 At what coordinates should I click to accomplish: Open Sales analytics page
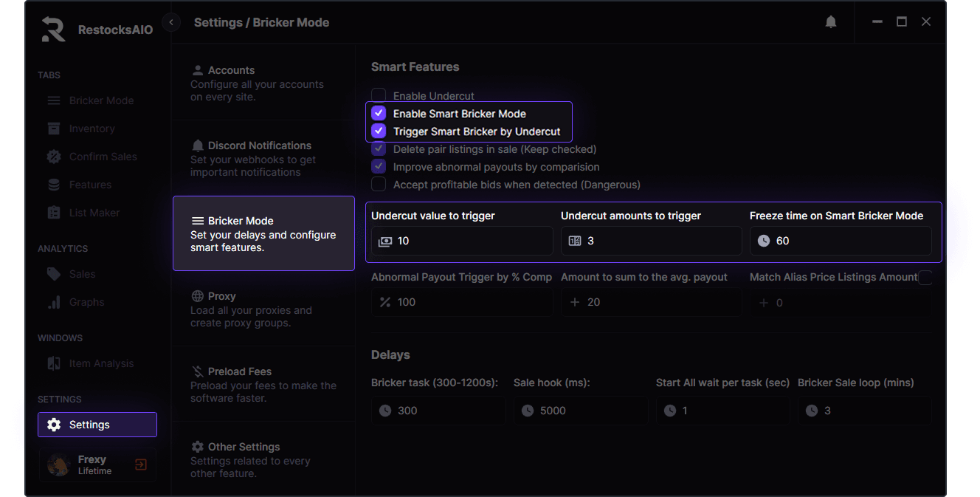point(97,274)
